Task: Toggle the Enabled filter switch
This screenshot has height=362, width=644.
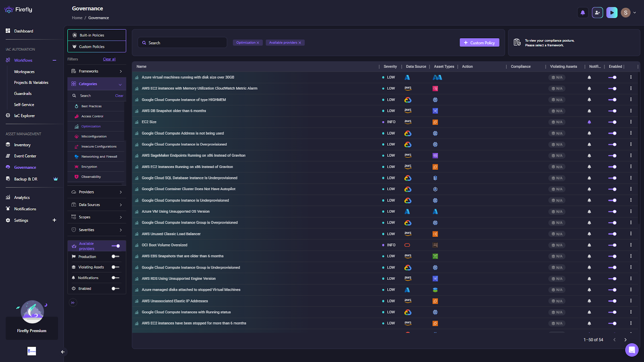Action: click(116, 288)
